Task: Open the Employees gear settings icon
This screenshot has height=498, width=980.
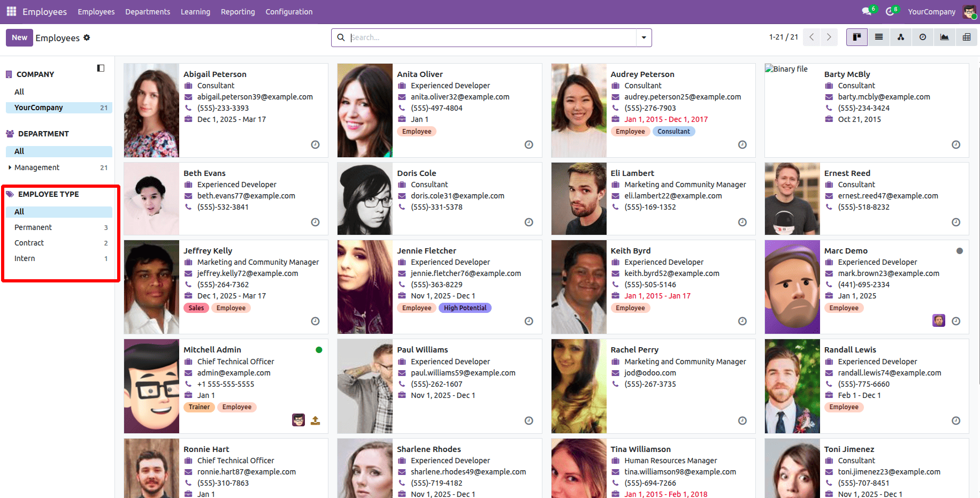Action: point(87,37)
